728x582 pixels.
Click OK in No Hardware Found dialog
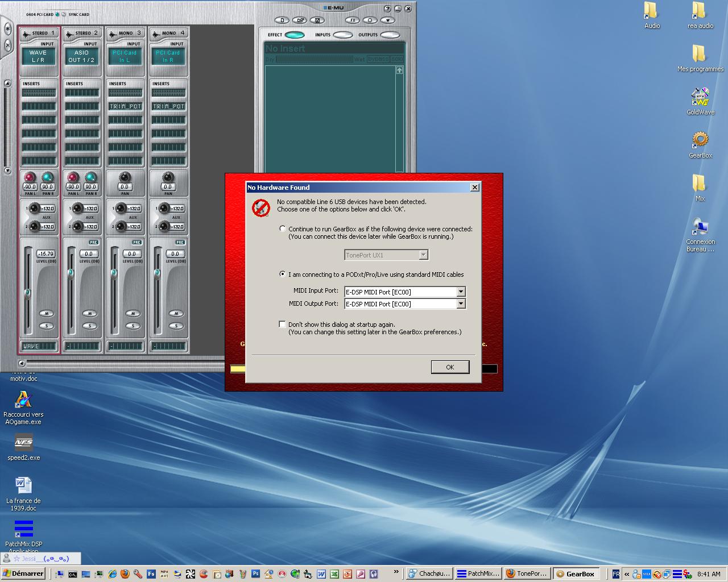(450, 367)
